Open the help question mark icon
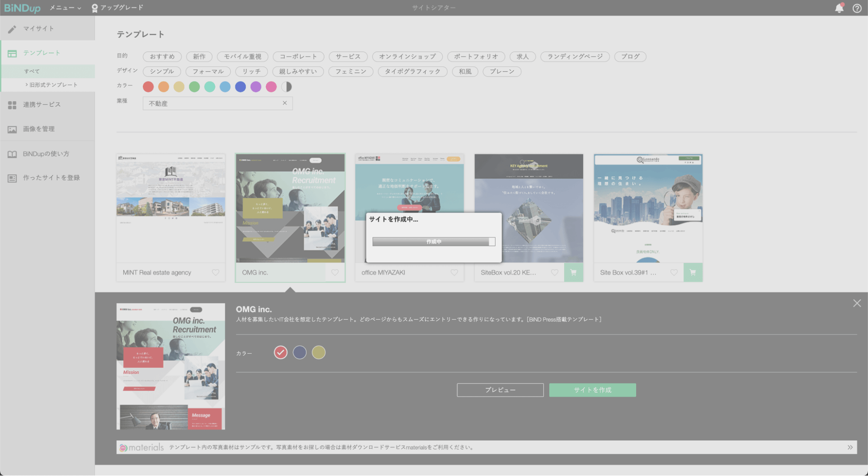The height and width of the screenshot is (476, 868). tap(857, 8)
